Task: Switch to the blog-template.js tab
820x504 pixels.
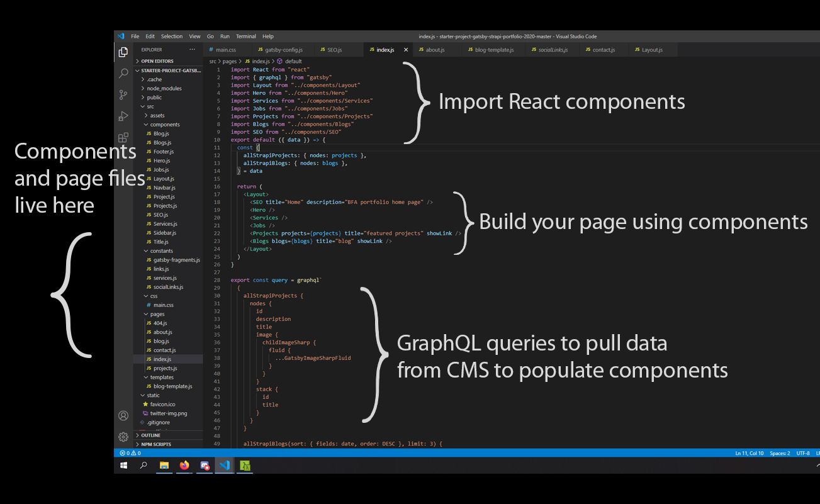Action: (x=494, y=50)
